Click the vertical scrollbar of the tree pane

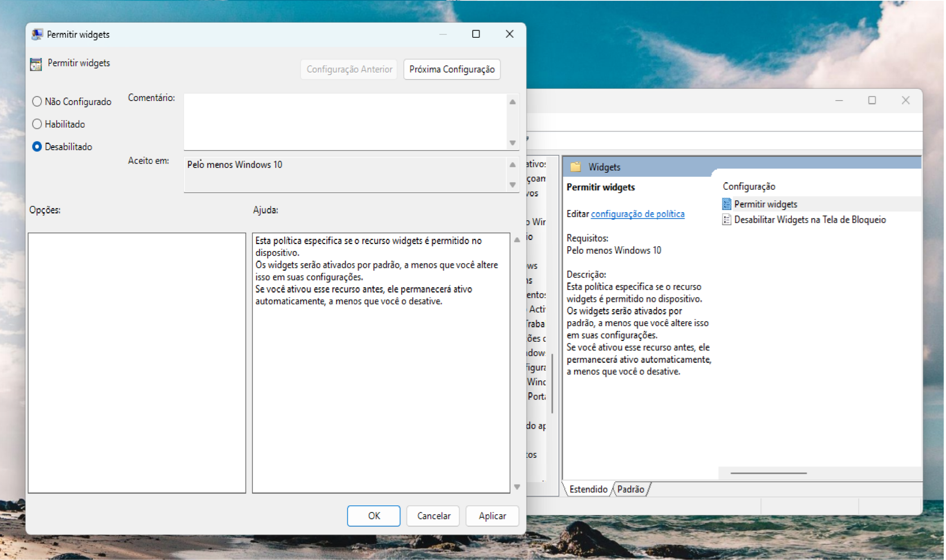[552, 384]
